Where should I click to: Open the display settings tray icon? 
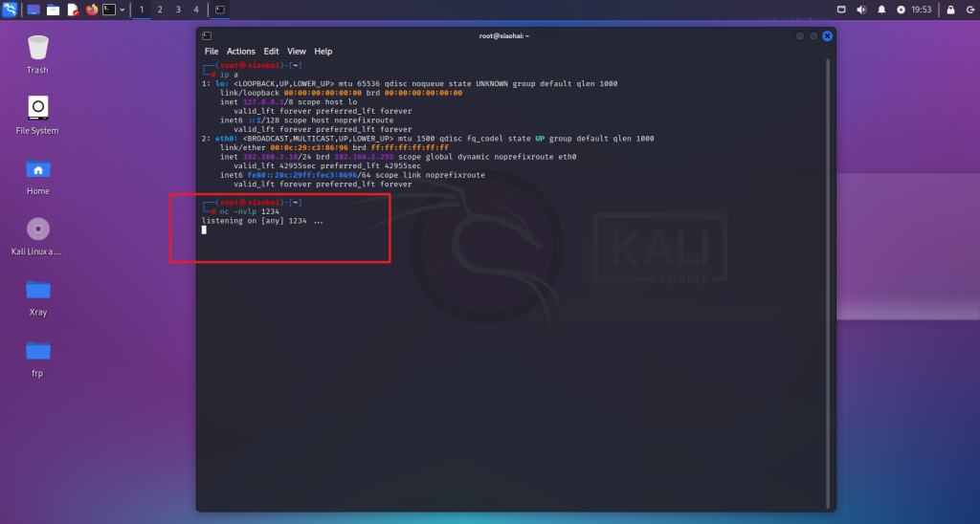pos(841,10)
